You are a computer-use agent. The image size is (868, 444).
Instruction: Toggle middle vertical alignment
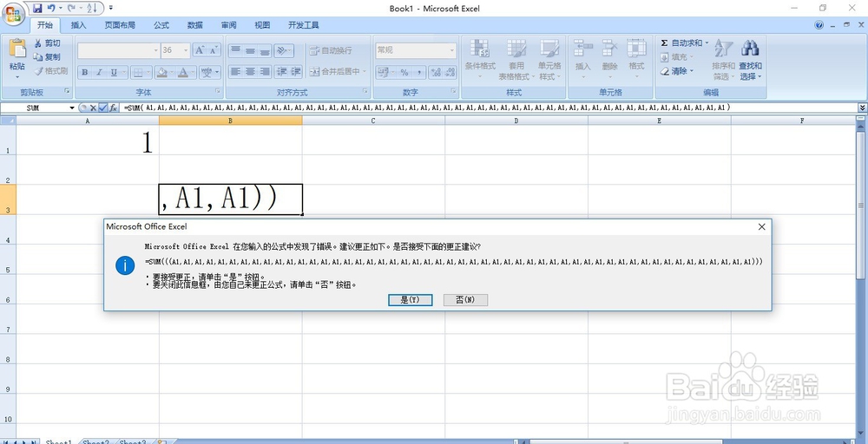250,50
